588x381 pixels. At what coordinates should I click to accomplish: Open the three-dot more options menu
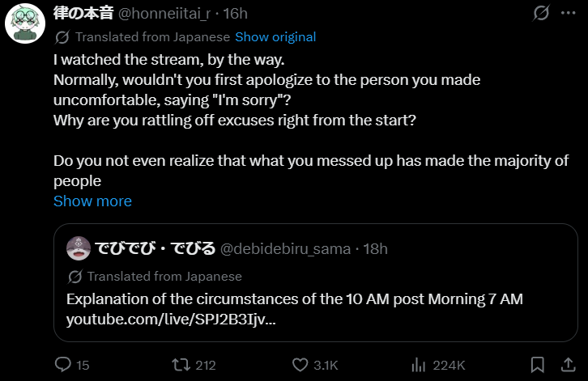[x=569, y=15]
